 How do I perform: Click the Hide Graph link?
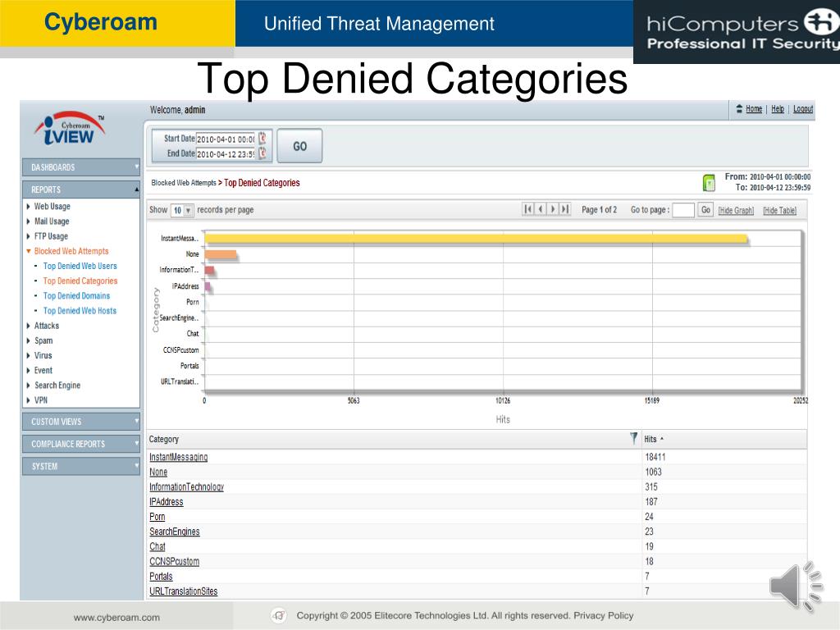[x=736, y=211]
